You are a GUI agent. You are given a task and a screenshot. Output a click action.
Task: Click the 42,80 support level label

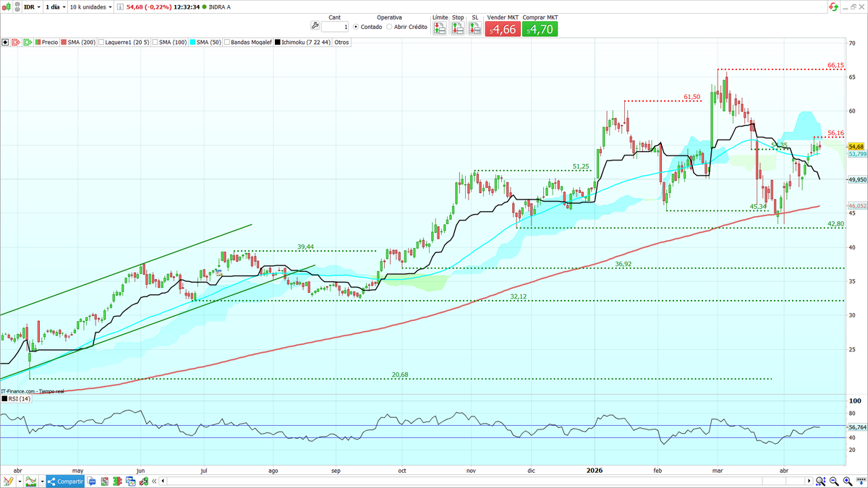pyautogui.click(x=836, y=224)
